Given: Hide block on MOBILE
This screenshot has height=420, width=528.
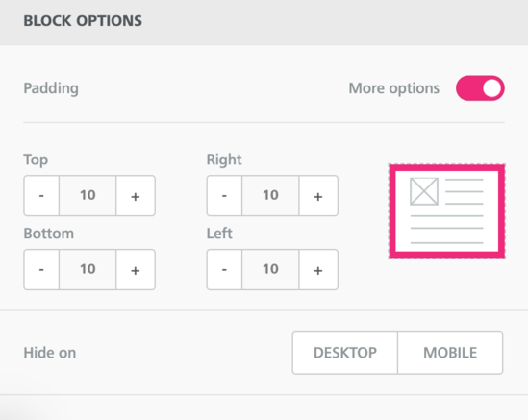Looking at the screenshot, I should (450, 353).
